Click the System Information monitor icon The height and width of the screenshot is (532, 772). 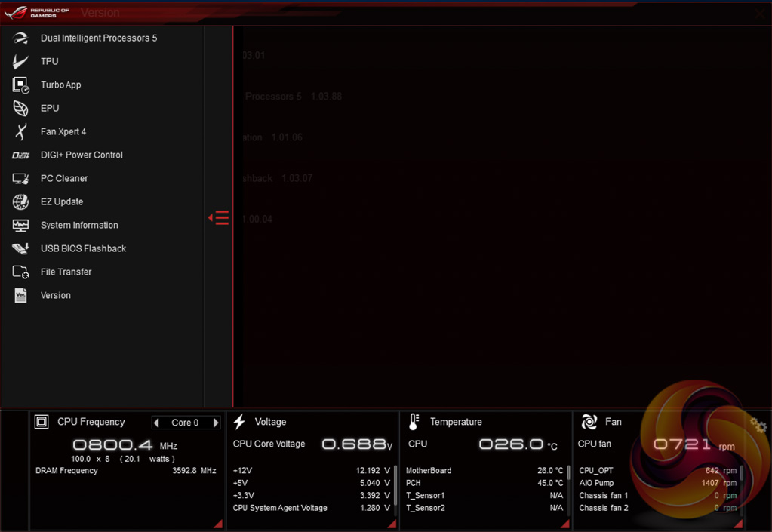tap(20, 226)
